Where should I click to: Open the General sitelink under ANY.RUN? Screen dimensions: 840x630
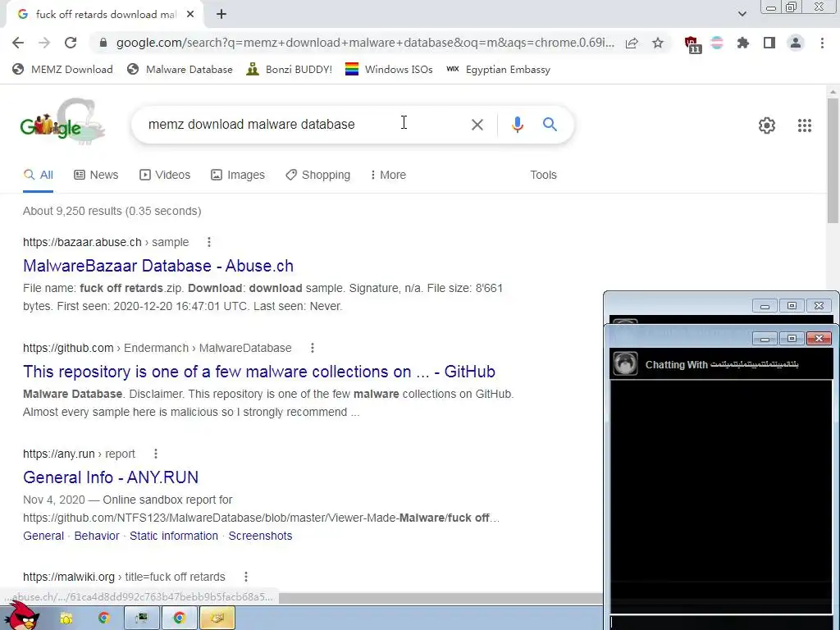point(43,536)
